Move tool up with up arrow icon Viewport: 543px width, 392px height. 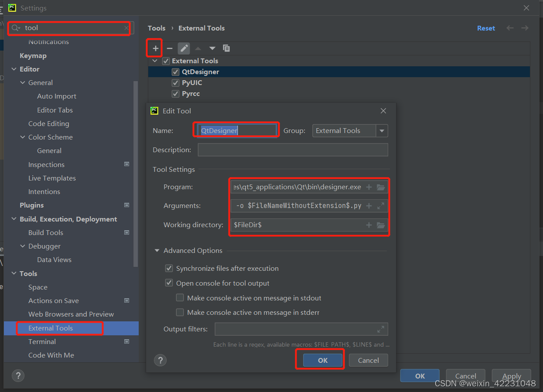coord(198,48)
